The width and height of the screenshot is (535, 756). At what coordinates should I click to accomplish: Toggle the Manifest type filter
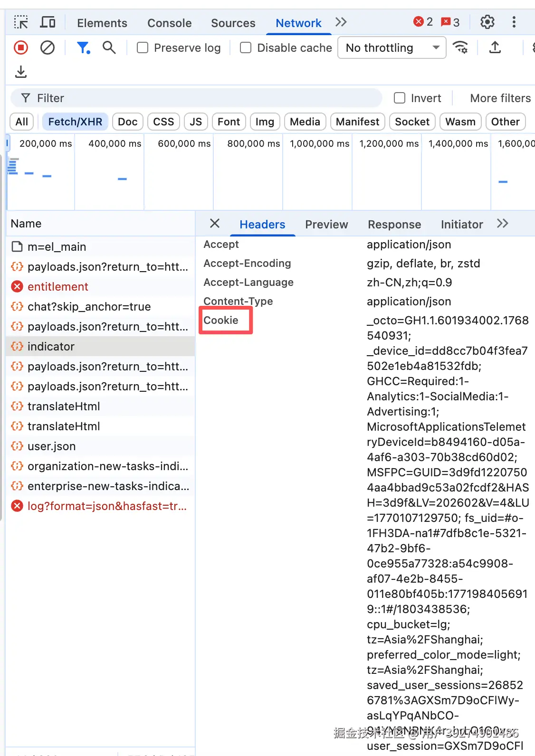(358, 122)
